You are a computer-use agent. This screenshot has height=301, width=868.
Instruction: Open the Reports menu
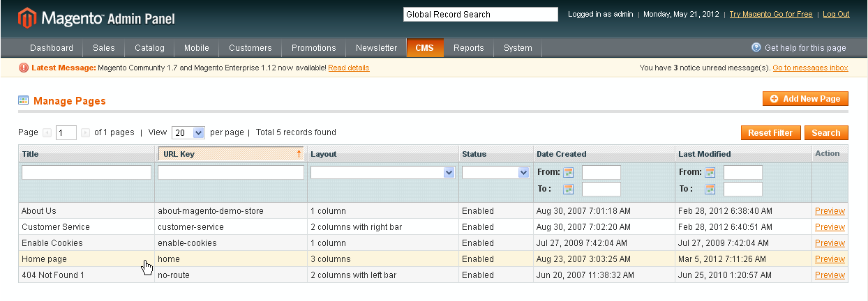(x=469, y=48)
